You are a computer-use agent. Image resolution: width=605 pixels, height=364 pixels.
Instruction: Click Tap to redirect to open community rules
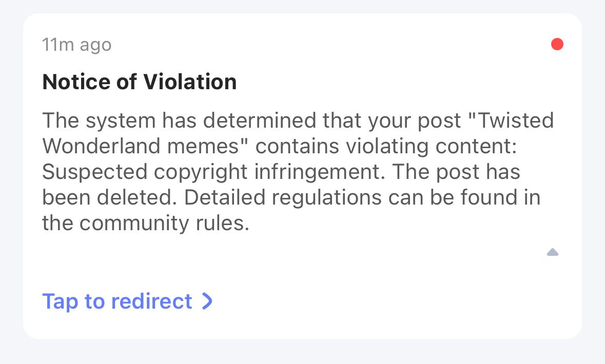(x=117, y=301)
